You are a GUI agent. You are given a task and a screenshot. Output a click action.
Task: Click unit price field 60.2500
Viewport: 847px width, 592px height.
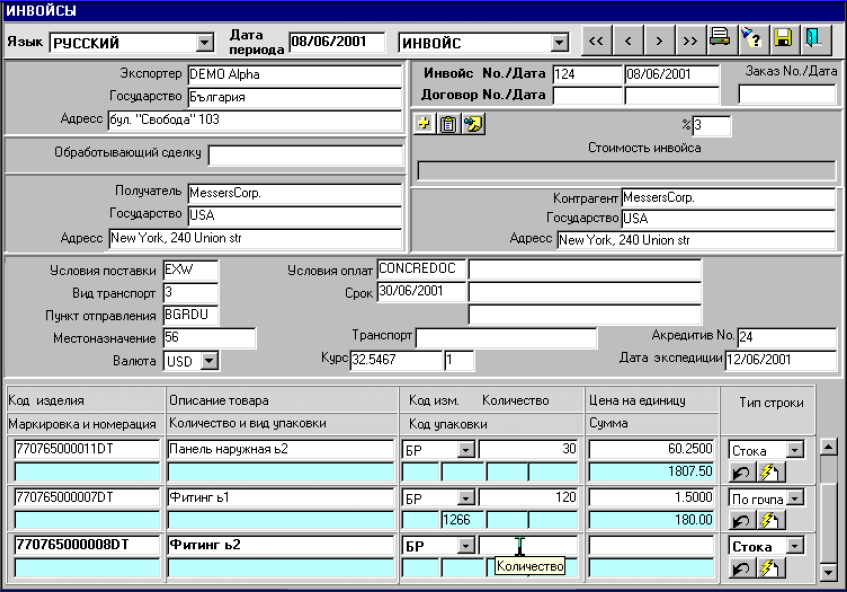click(651, 449)
